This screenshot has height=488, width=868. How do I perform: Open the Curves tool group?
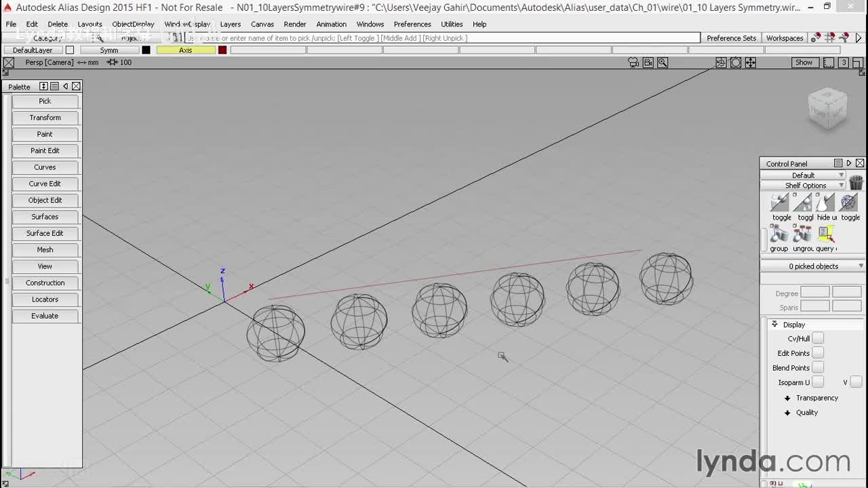[45, 167]
